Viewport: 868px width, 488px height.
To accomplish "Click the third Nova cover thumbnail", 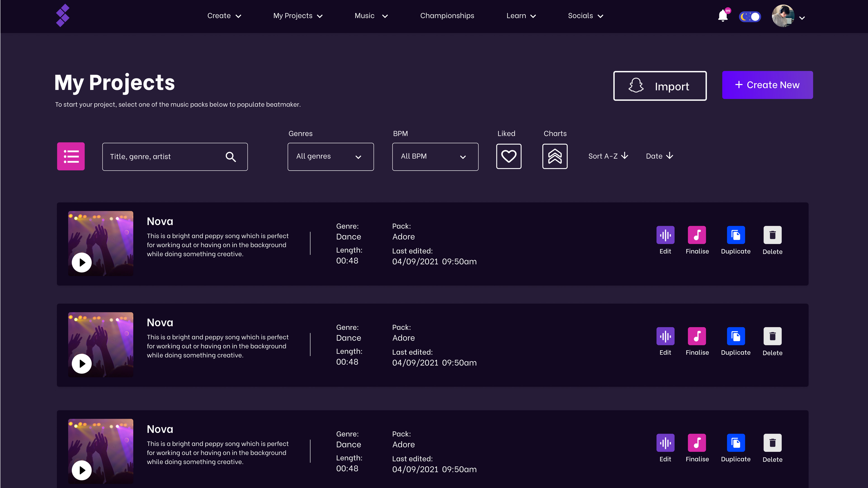I will click(x=101, y=451).
